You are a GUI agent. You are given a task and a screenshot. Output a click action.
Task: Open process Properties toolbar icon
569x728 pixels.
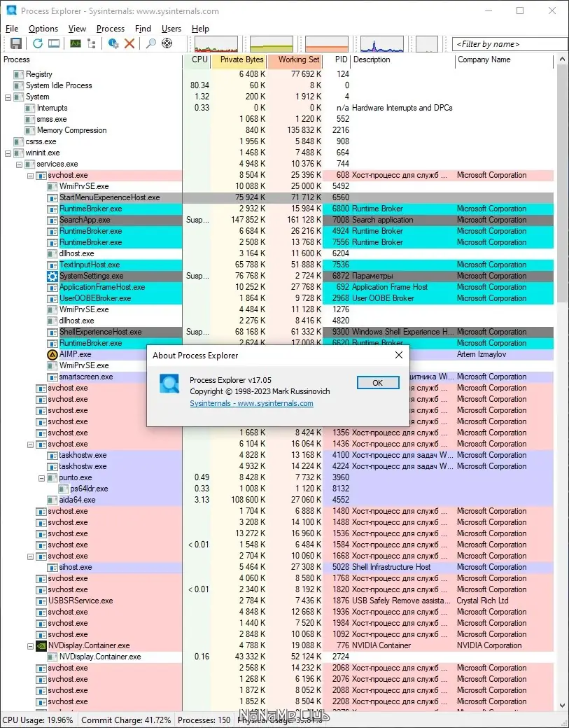[x=113, y=43]
